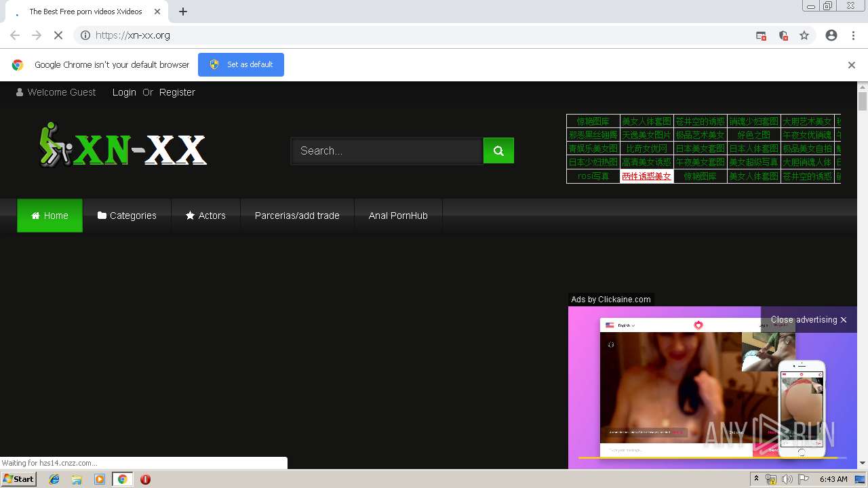The image size is (868, 488).
Task: Click the Register link
Action: click(x=177, y=92)
